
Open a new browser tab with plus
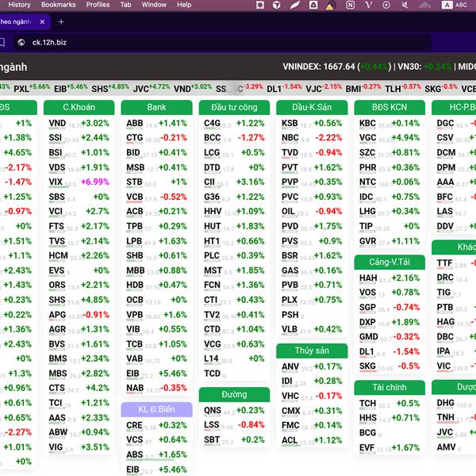tap(61, 22)
